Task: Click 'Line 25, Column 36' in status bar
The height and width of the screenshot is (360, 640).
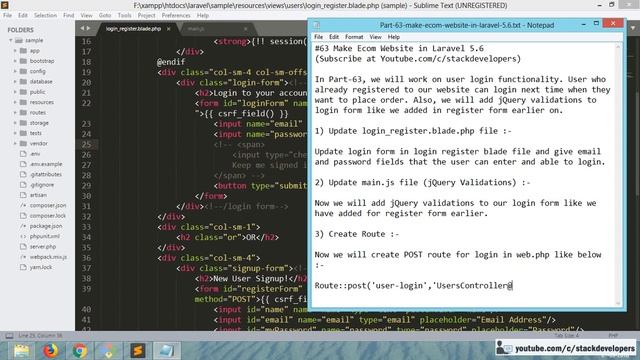Action: pos(40,336)
